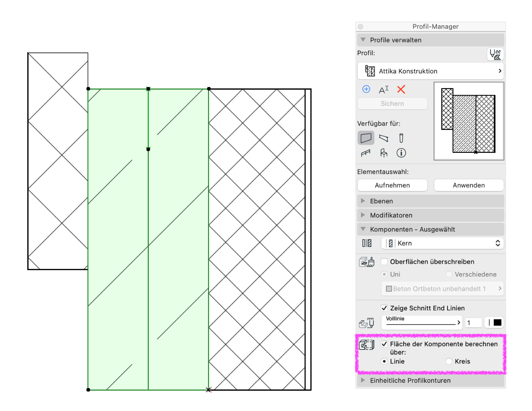This screenshot has width=532, height=411.
Task: Click the Aufnehmen button
Action: click(x=392, y=185)
